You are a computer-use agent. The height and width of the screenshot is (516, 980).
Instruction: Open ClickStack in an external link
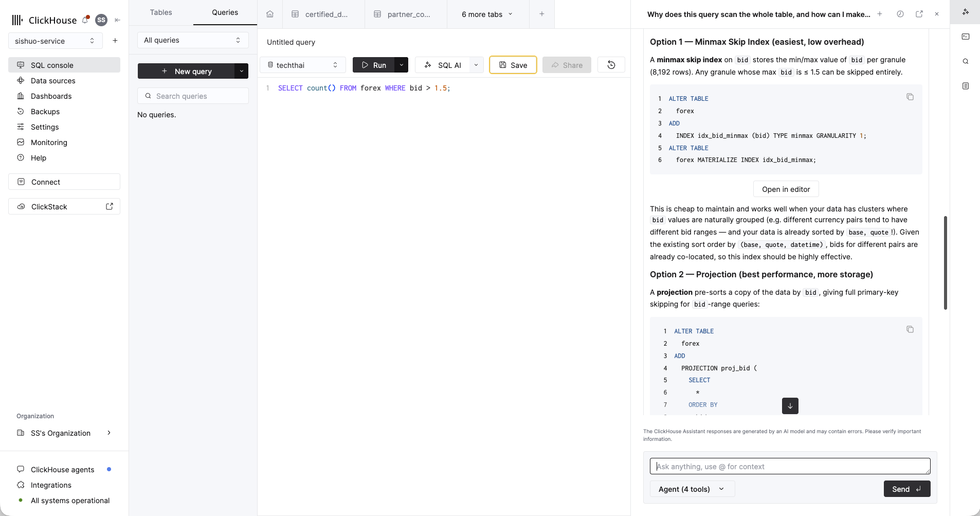point(64,206)
